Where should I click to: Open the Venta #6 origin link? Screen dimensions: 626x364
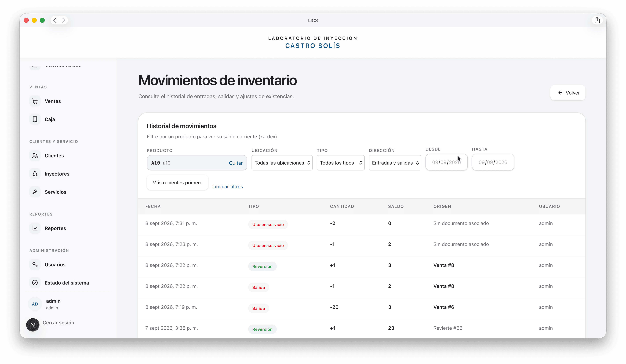443,307
